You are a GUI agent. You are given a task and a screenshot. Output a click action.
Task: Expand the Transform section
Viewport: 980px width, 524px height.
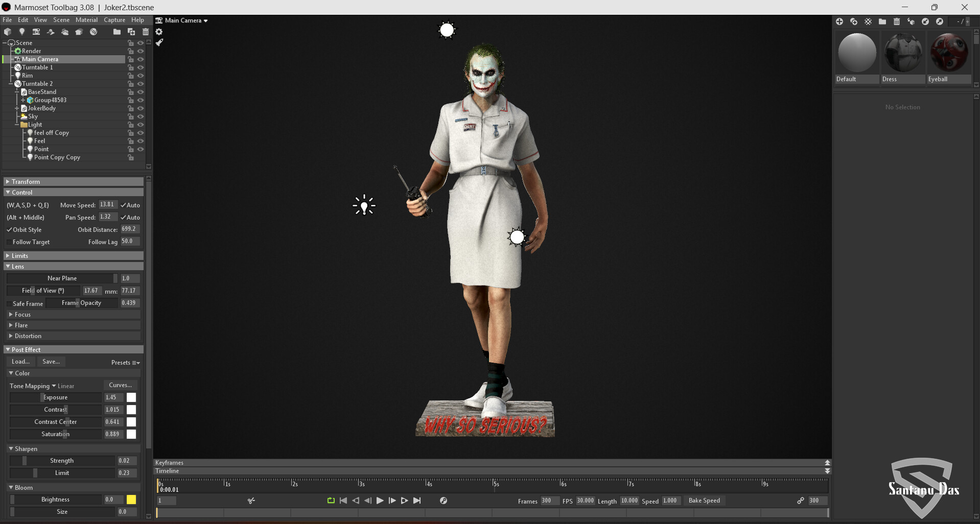(8, 182)
